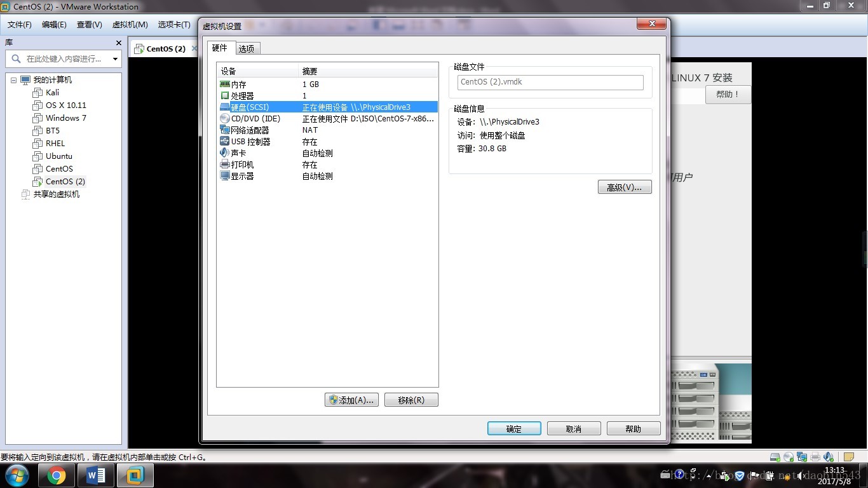This screenshot has width=868, height=488.
Task: Select BT5 virtual machine
Action: coord(52,131)
